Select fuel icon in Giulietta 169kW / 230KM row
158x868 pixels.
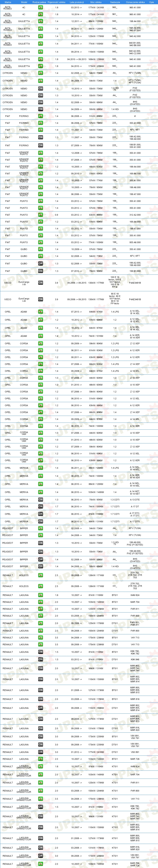coord(40,59)
